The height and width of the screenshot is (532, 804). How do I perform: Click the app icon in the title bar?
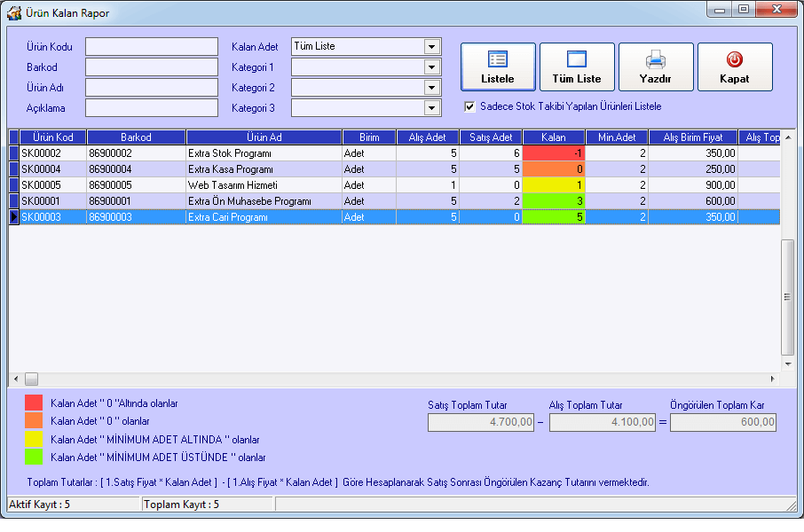pos(14,12)
